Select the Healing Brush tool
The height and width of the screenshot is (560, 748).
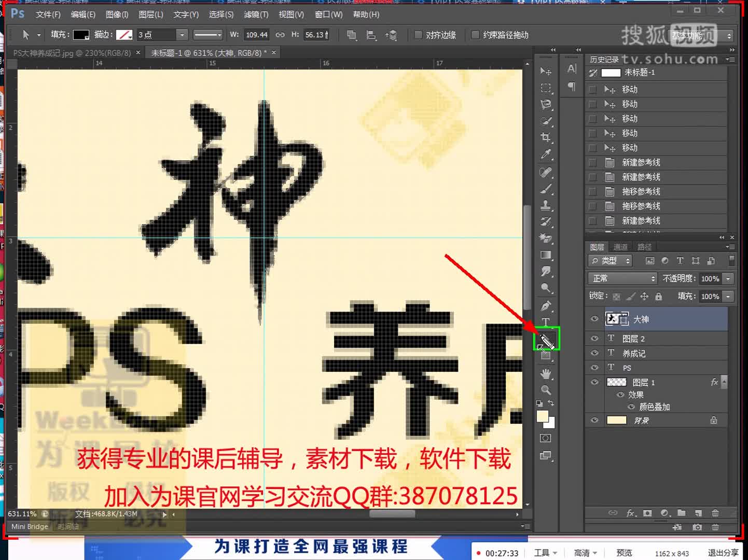(546, 172)
